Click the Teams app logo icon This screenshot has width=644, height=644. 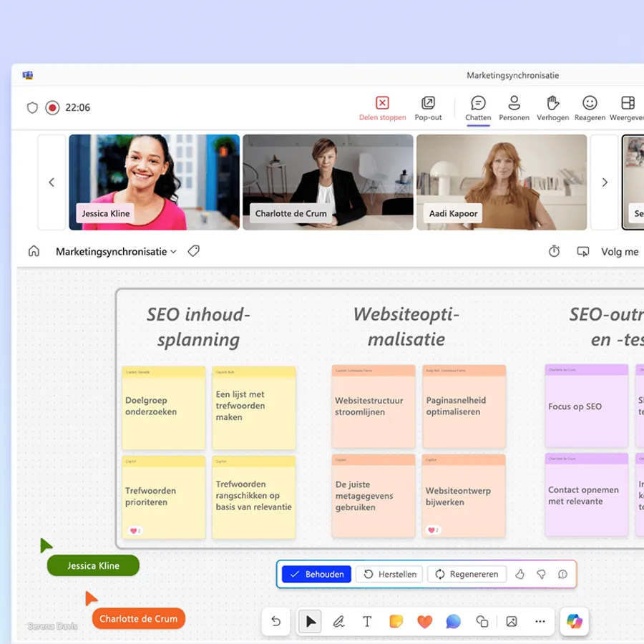28,75
